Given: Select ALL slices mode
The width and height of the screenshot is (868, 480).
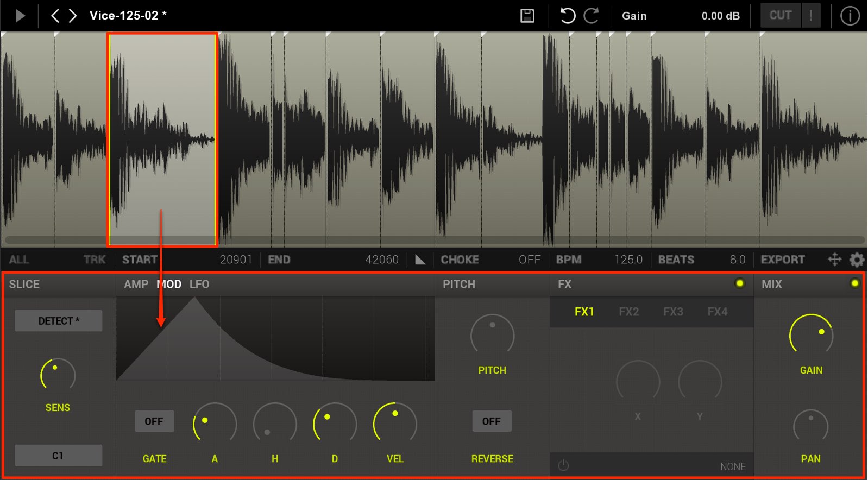Looking at the screenshot, I should pyautogui.click(x=19, y=260).
